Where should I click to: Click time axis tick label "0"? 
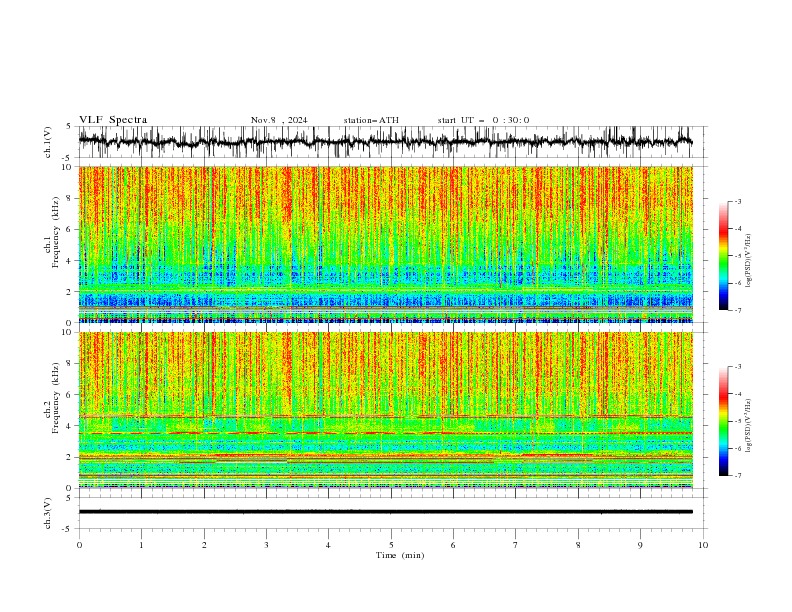click(x=79, y=545)
